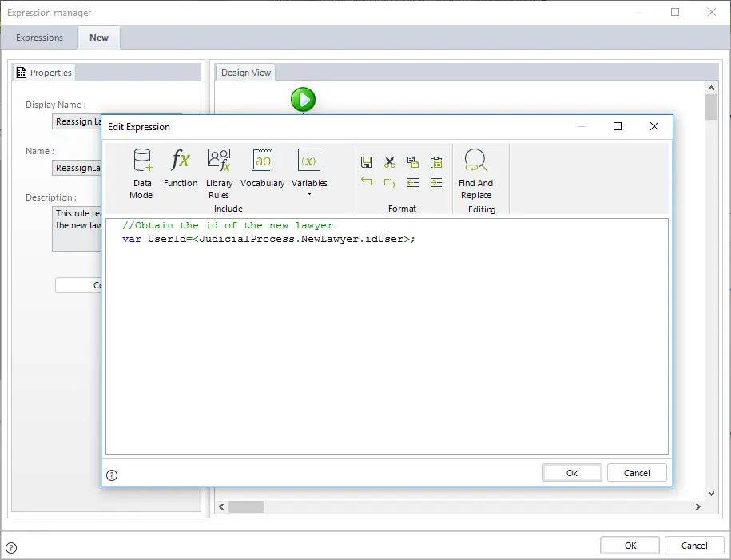The width and height of the screenshot is (731, 560).
Task: Click the Save floppy disk icon
Action: pos(367,162)
